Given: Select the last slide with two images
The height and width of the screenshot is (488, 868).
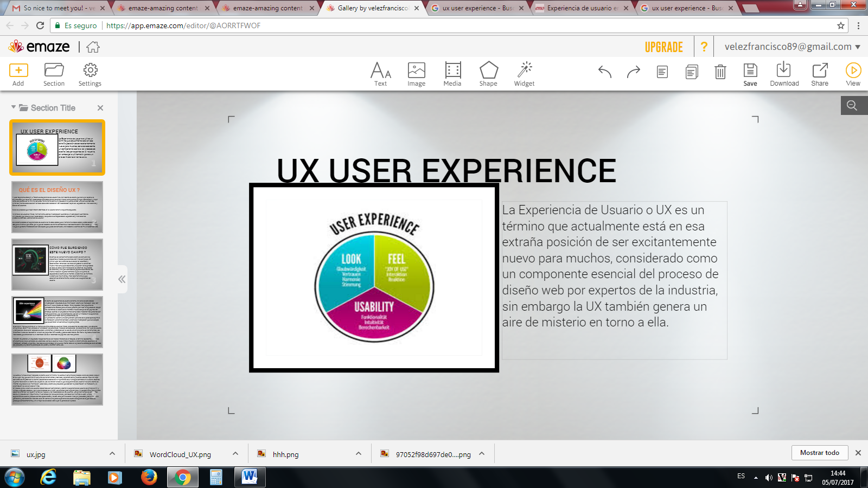Looking at the screenshot, I should 57,380.
